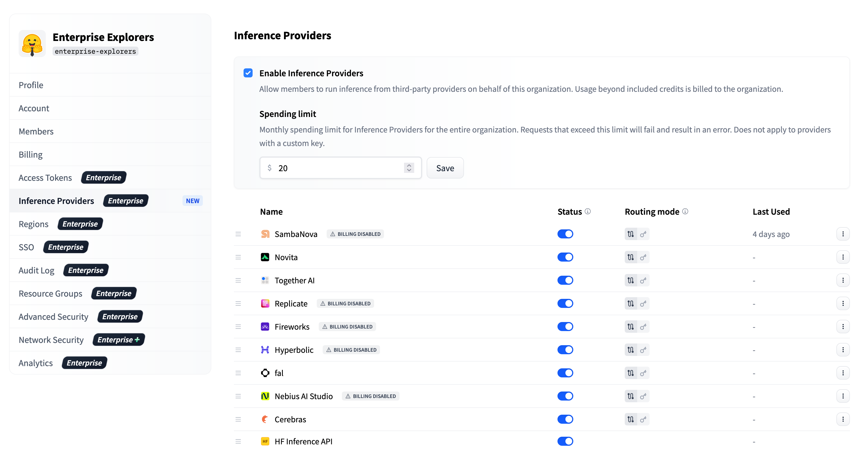Click drag handle for HF Inference API

[238, 441]
